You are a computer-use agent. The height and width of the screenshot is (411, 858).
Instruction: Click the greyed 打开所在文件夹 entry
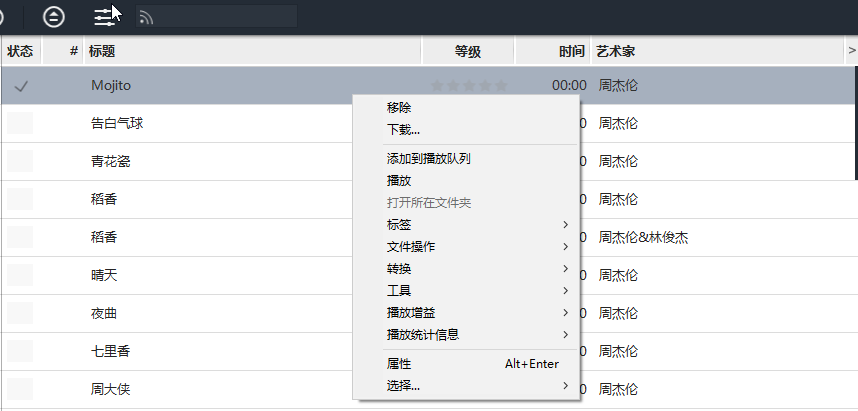pyautogui.click(x=466, y=202)
